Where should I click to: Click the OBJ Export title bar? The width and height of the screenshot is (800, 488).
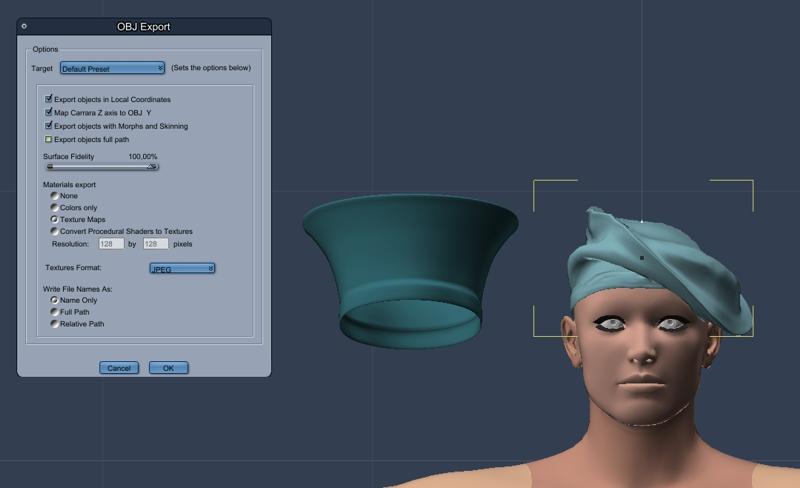pos(144,27)
